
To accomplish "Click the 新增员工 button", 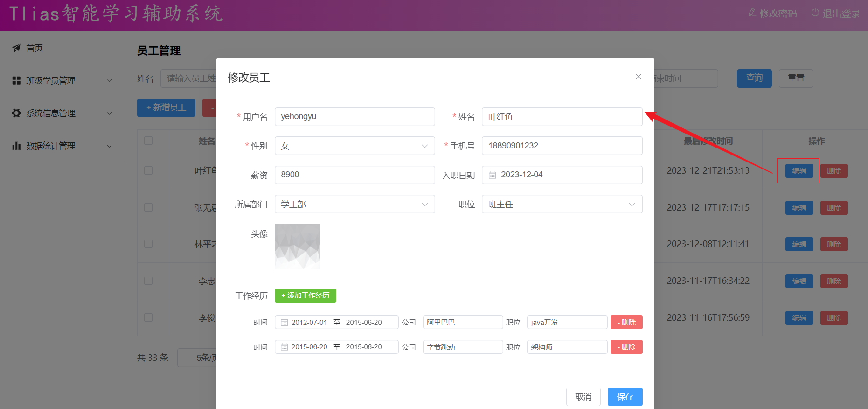I will point(166,107).
